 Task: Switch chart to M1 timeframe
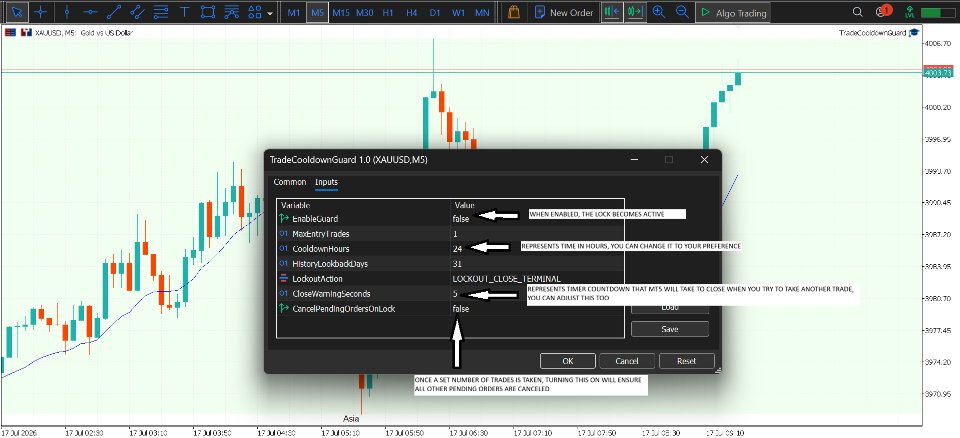294,12
